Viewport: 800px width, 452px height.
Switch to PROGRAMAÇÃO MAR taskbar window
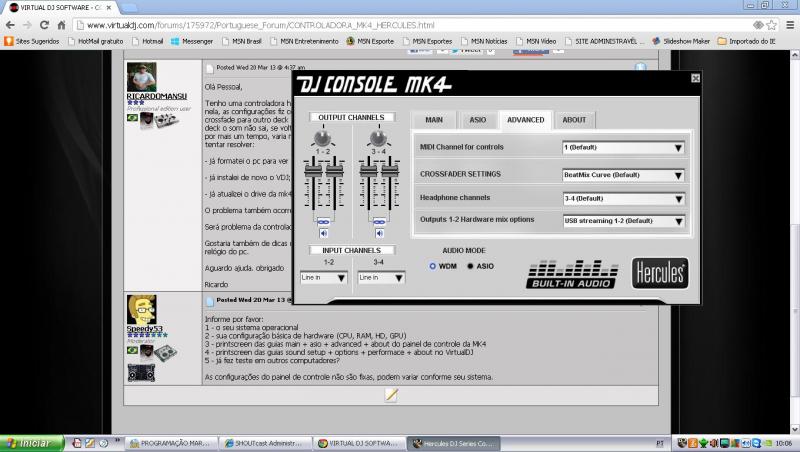click(171, 443)
